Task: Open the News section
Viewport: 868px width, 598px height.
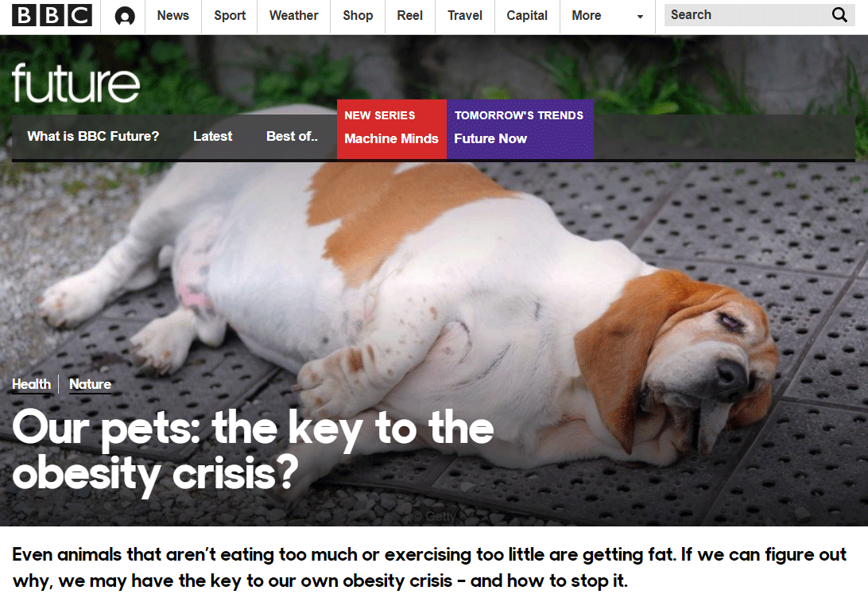Action: pyautogui.click(x=172, y=15)
